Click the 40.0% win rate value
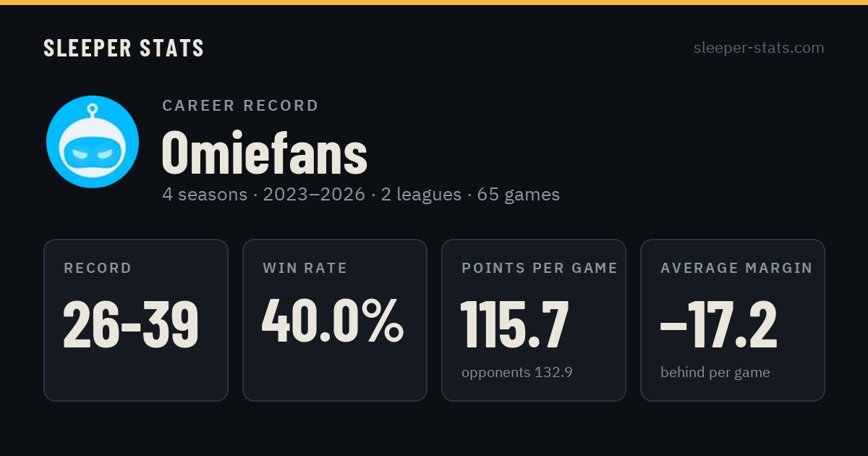 click(333, 321)
